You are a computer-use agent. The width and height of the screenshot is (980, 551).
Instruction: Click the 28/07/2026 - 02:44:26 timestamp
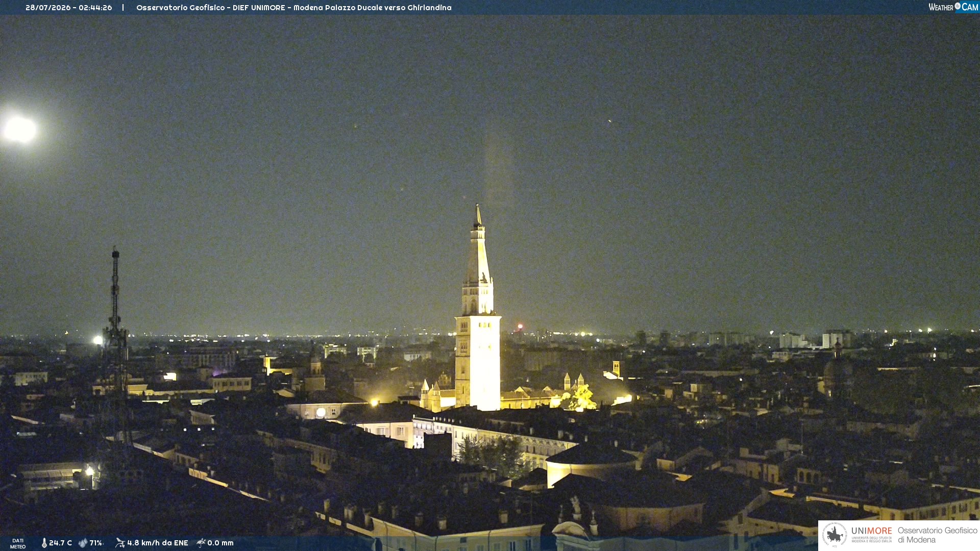(x=69, y=8)
